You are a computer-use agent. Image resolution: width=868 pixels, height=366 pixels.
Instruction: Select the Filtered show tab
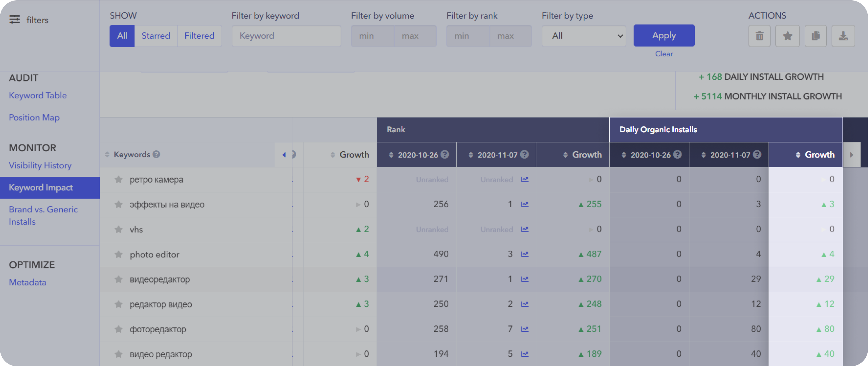pyautogui.click(x=199, y=36)
